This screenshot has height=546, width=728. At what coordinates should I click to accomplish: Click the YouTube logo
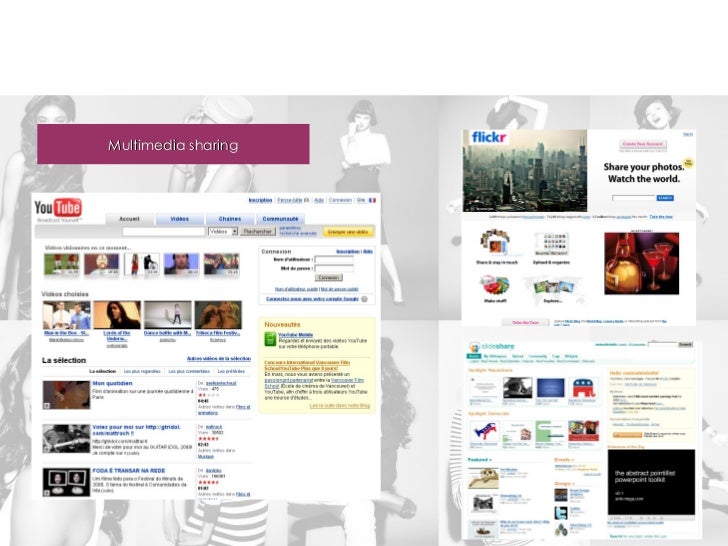click(58, 208)
